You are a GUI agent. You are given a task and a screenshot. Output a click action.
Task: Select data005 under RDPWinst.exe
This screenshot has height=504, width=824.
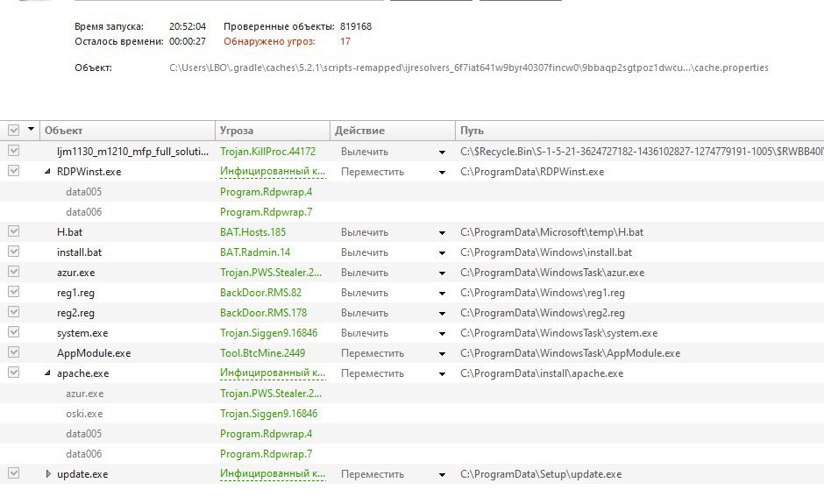[83, 192]
